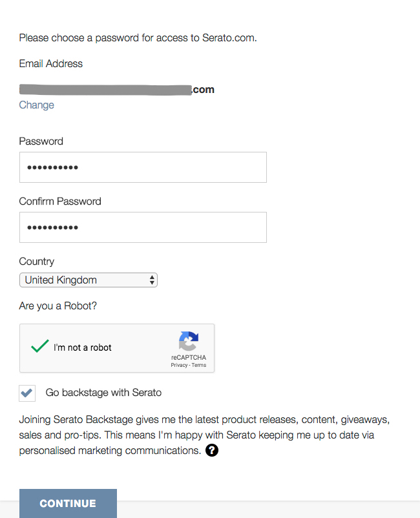Click the green reCAPTCHA checkmark
The width and height of the screenshot is (420, 518).
[x=40, y=346]
